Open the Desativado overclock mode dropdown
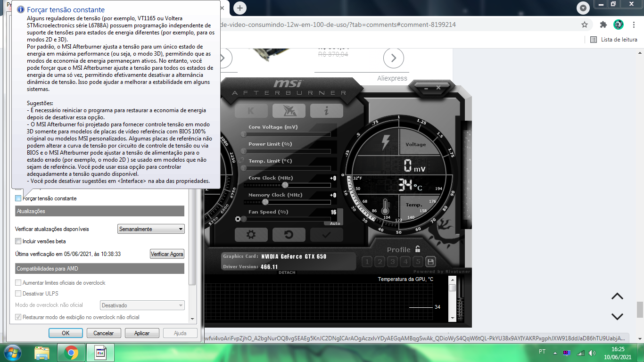The image size is (644, 362). coord(142,305)
